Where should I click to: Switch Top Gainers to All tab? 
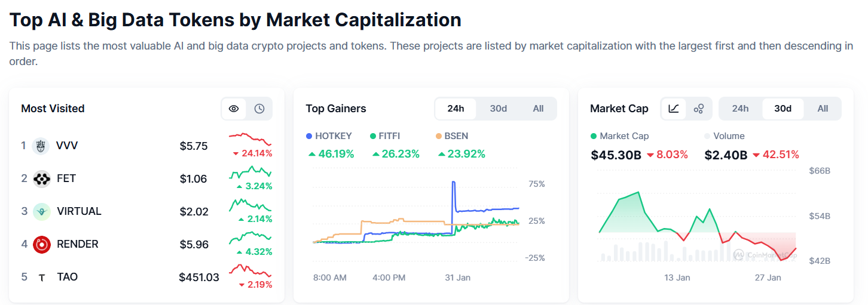538,109
